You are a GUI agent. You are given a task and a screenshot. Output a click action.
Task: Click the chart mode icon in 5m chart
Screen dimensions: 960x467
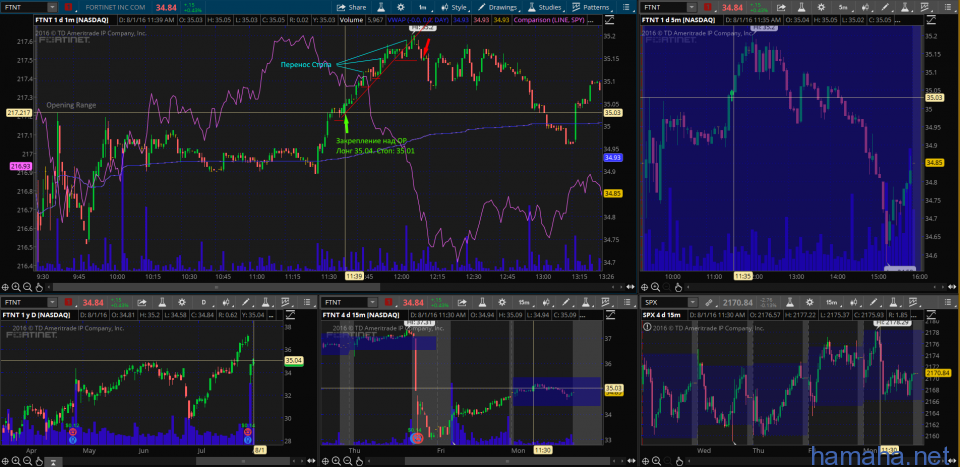(930, 20)
